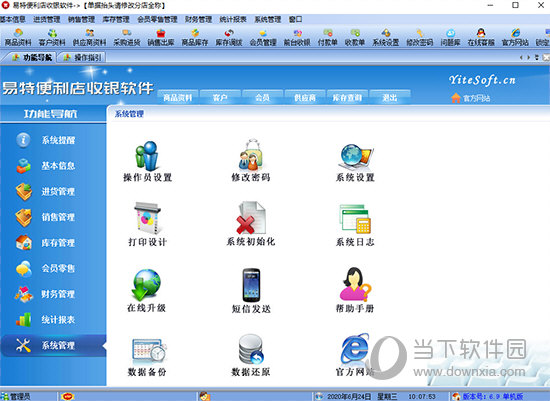Screen dimensions: 550x401
Task: Open 数据备份 icon
Action: [x=147, y=357]
